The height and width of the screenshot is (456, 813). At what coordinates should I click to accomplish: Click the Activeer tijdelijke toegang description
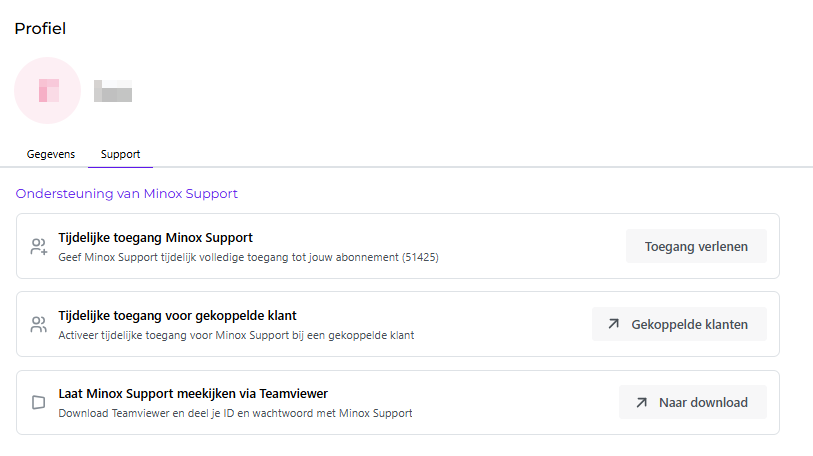[236, 335]
